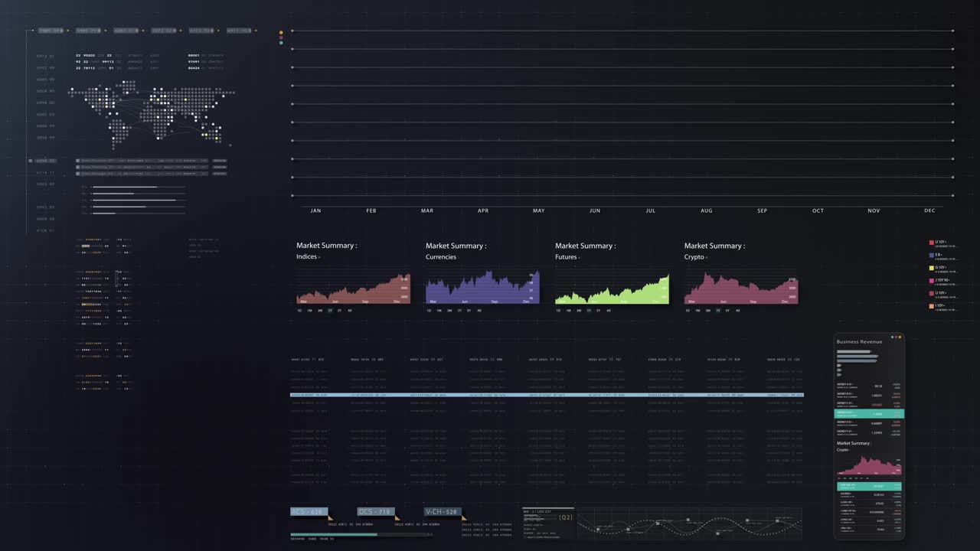This screenshot has height=551, width=980.
Task: Jump to JUL on the timeline axis
Action: tap(651, 210)
